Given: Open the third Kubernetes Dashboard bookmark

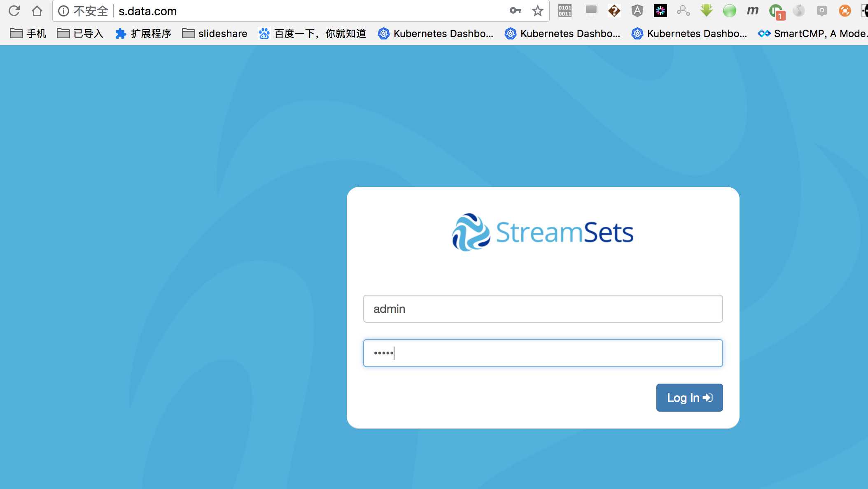Looking at the screenshot, I should pos(689,33).
